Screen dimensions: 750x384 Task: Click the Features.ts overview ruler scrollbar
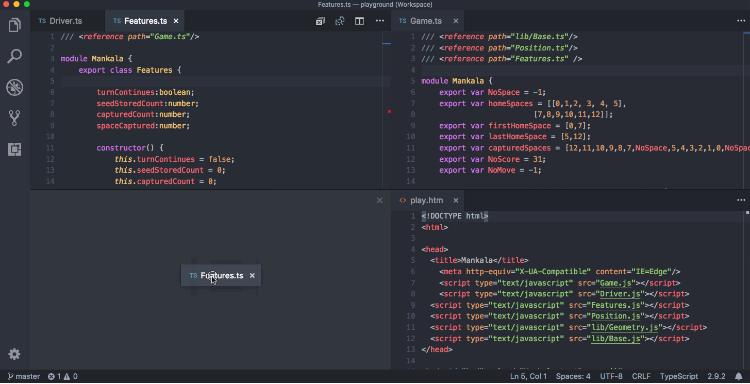click(x=386, y=109)
